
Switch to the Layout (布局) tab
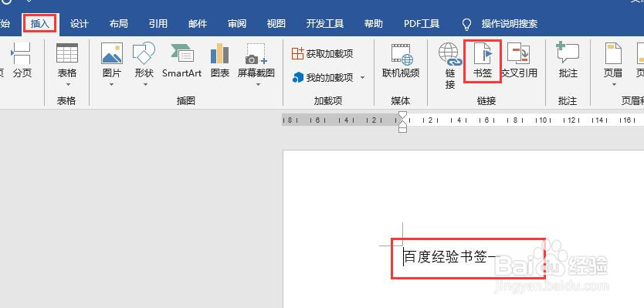118,24
